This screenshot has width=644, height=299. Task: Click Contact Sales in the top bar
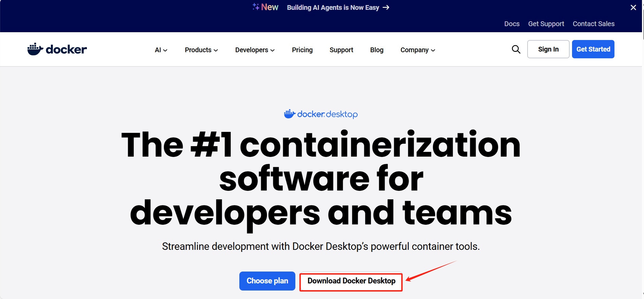click(x=594, y=24)
